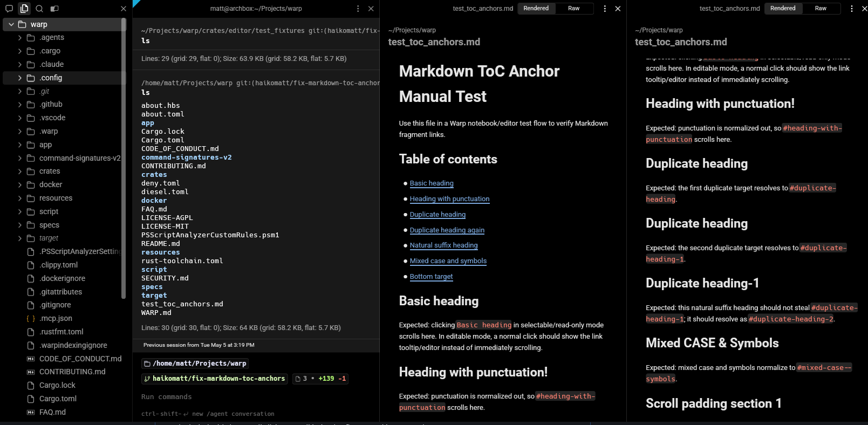Open the search magnifier icon in sidebar

point(39,9)
